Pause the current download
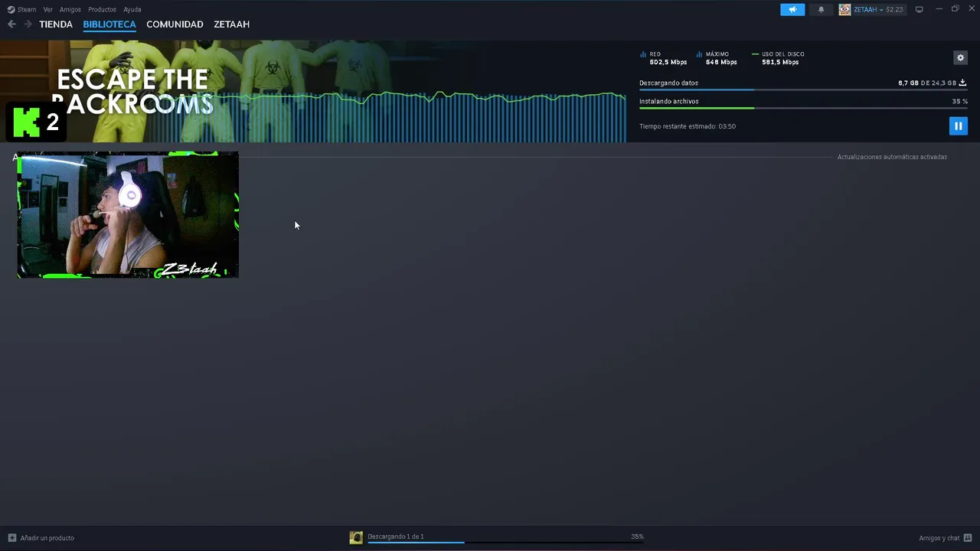The image size is (980, 551). [x=958, y=126]
